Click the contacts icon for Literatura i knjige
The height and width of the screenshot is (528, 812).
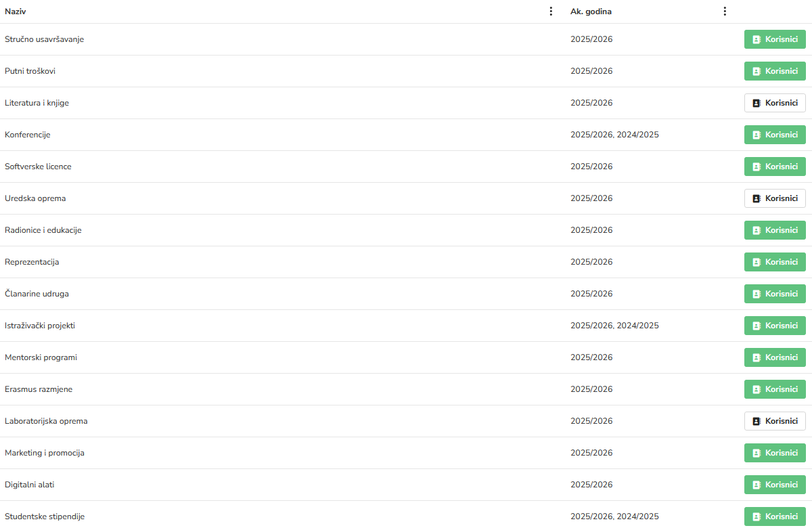757,103
